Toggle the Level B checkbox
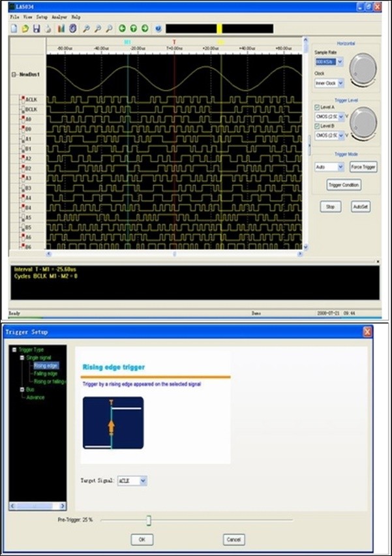This screenshot has width=392, height=556. click(x=318, y=126)
